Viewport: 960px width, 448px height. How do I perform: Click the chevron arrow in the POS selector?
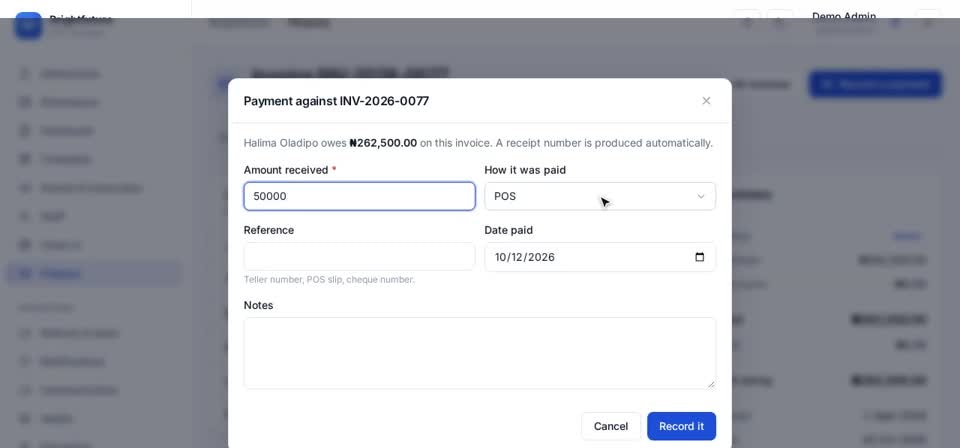click(701, 196)
